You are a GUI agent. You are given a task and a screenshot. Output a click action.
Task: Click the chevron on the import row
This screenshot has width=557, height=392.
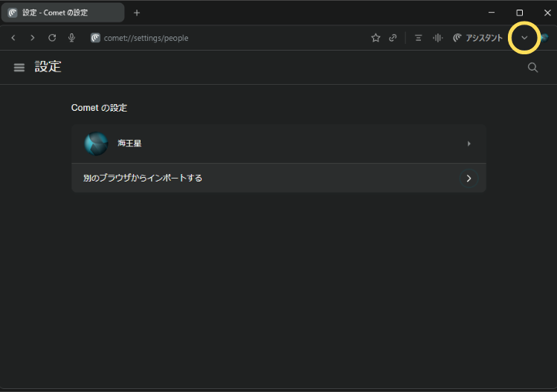[469, 179]
